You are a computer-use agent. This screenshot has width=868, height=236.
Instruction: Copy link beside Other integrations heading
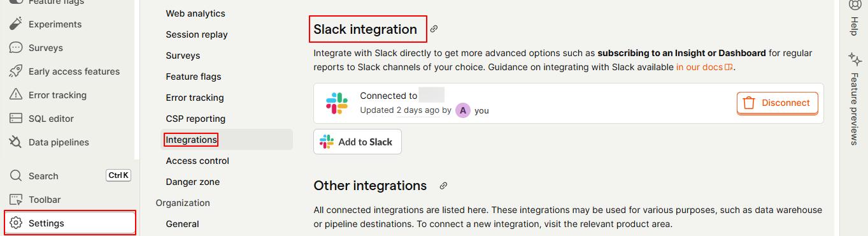(x=443, y=186)
